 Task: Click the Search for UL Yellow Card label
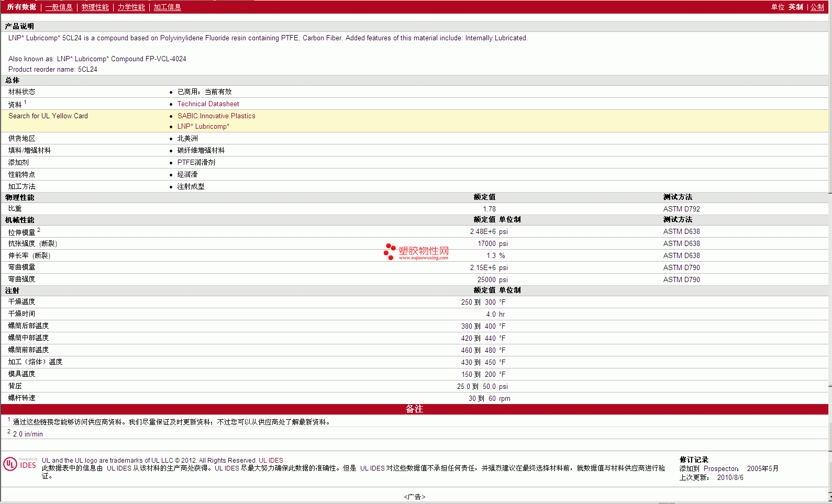[x=48, y=116]
